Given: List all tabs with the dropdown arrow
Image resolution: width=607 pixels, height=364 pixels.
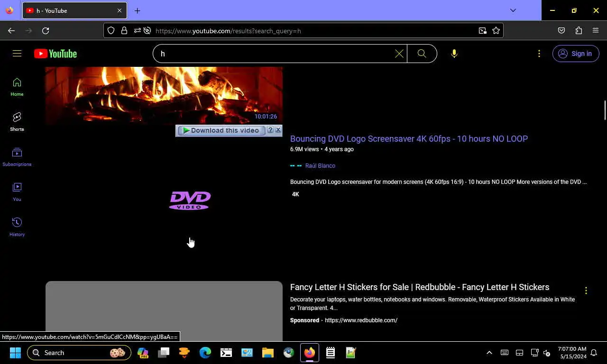Looking at the screenshot, I should pos(513,10).
